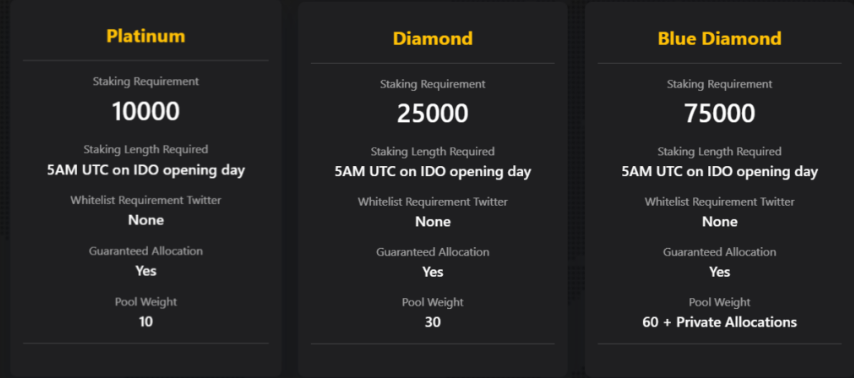Image resolution: width=854 pixels, height=378 pixels.
Task: Click Blue Diamond's Pool Weight label
Action: [x=719, y=302]
